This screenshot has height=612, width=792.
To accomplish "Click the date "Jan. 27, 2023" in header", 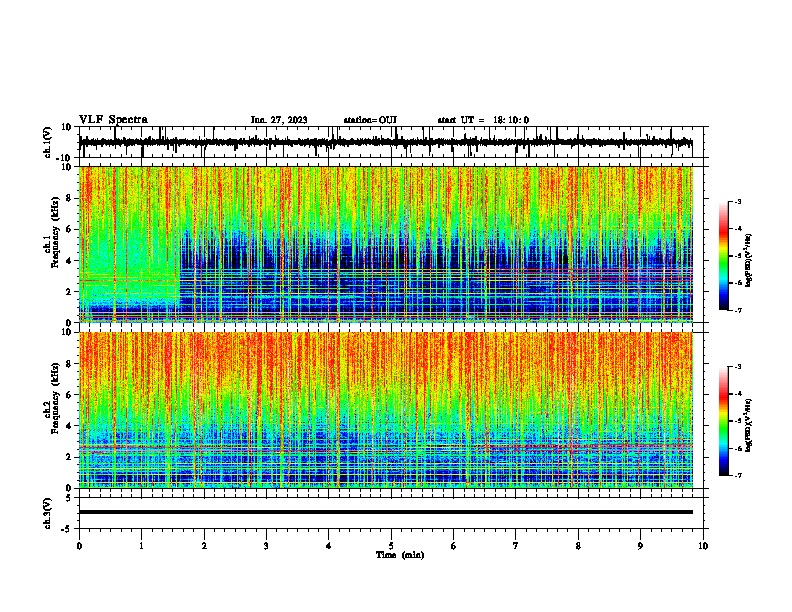I will pyautogui.click(x=279, y=120).
